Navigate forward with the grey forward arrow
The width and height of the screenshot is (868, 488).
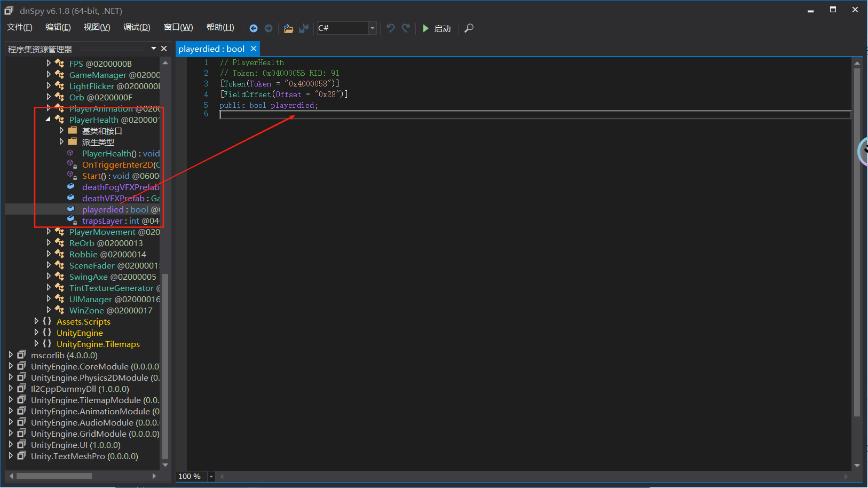[x=269, y=28]
